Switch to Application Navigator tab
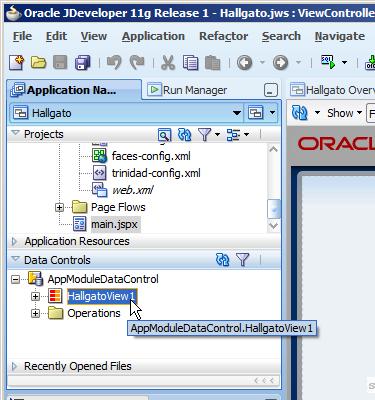 74,90
